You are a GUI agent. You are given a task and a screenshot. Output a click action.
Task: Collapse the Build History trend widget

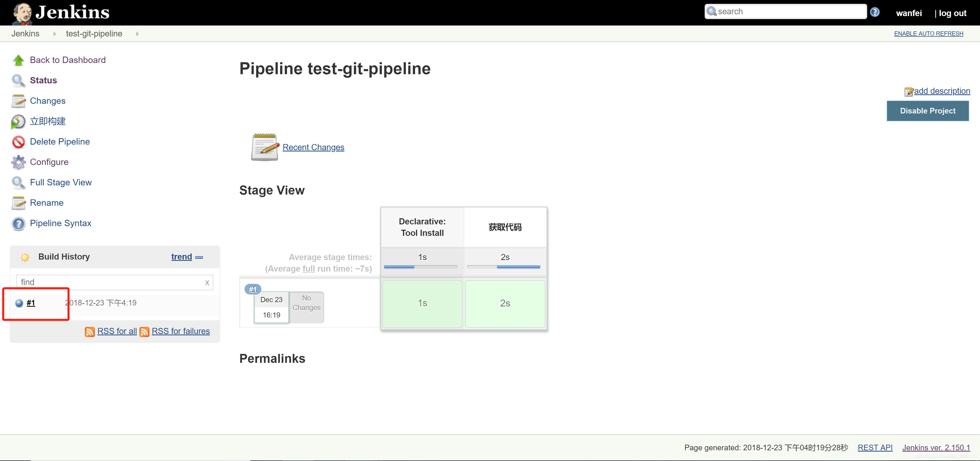click(x=199, y=257)
